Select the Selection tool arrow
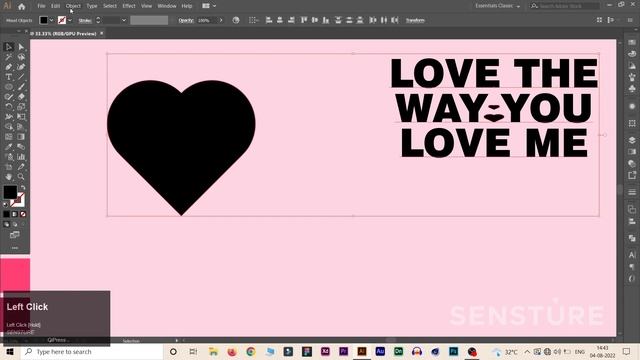Image resolution: width=640 pixels, height=360 pixels. 9,47
